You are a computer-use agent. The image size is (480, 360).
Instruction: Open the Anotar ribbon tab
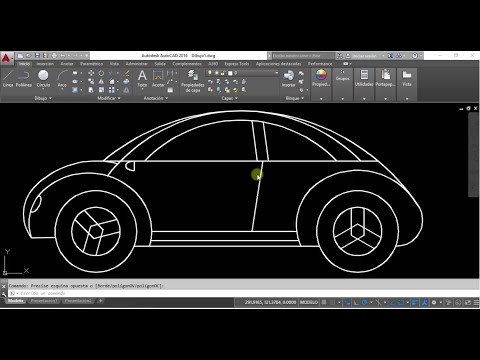click(x=67, y=64)
